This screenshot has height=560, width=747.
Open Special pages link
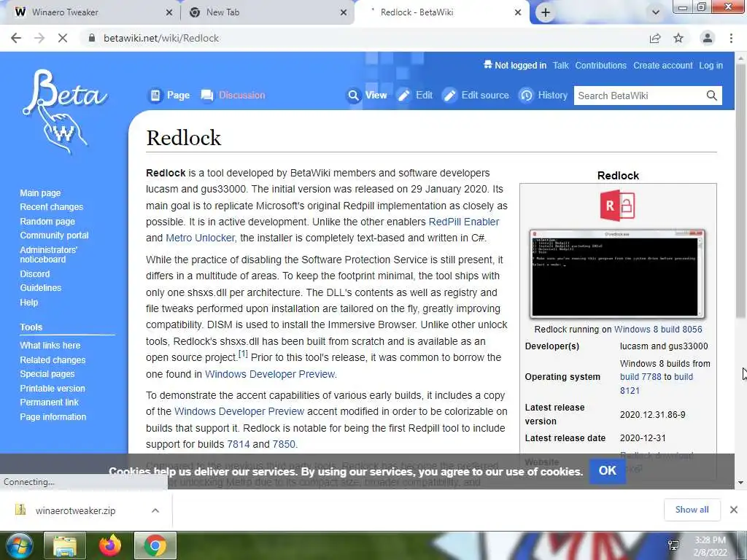pos(47,374)
